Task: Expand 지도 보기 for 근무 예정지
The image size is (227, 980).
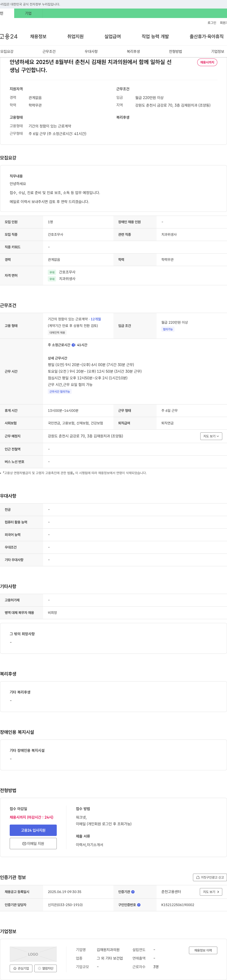Action: (211, 436)
